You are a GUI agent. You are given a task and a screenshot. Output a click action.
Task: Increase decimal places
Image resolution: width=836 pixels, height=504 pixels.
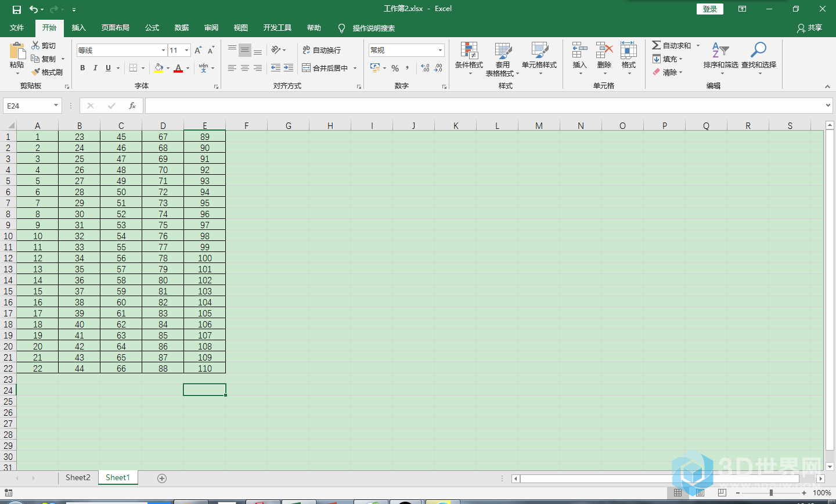point(425,68)
